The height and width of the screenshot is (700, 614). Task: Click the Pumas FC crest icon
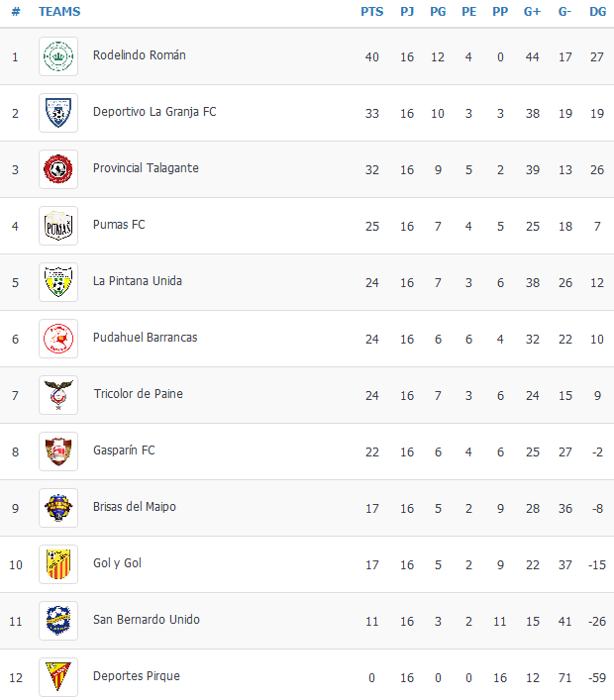click(58, 226)
